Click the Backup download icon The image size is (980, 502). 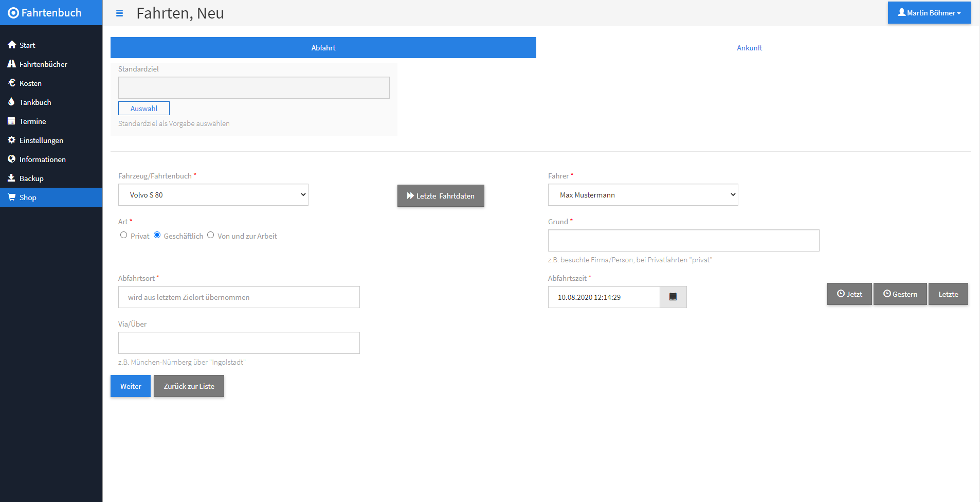point(11,178)
